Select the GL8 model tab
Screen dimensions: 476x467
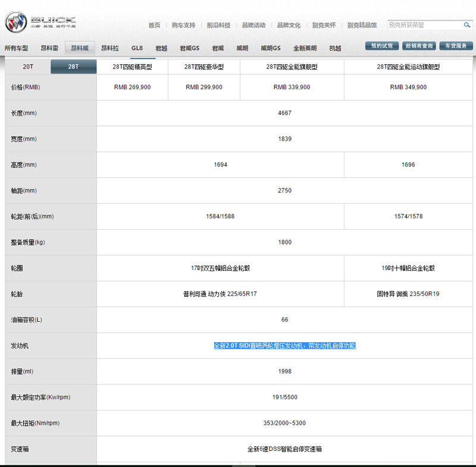point(137,48)
